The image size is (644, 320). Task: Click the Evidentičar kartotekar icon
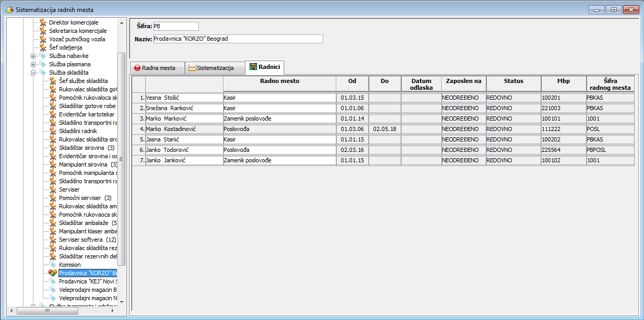click(x=53, y=114)
